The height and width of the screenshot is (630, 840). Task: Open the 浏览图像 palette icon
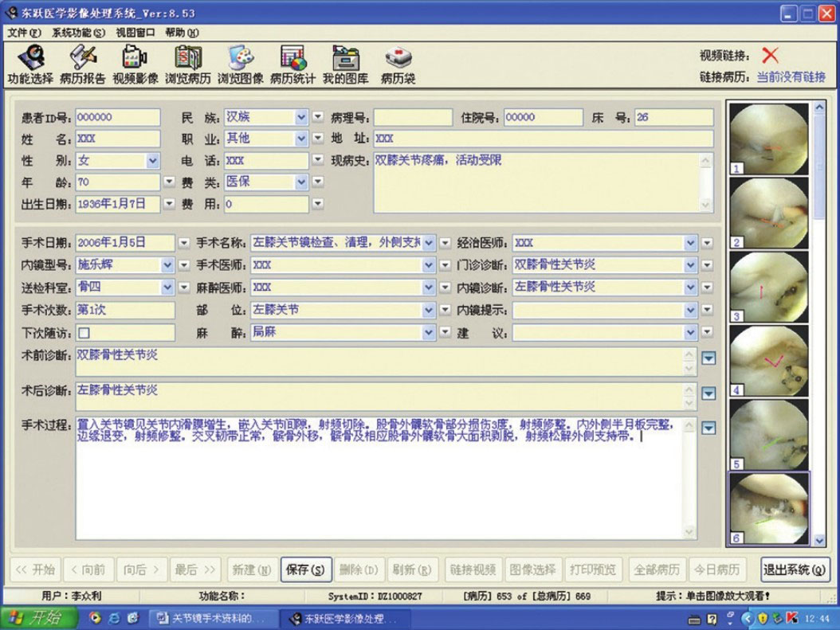pos(240,64)
